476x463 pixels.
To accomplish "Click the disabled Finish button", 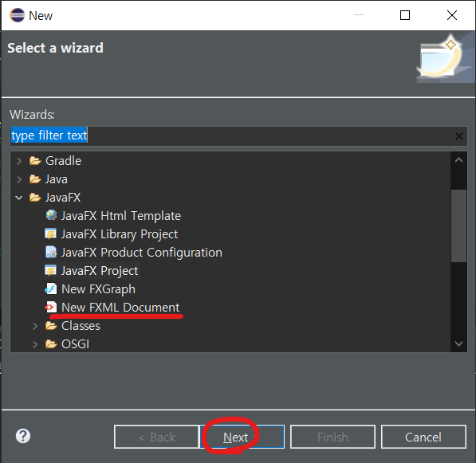I will (332, 437).
